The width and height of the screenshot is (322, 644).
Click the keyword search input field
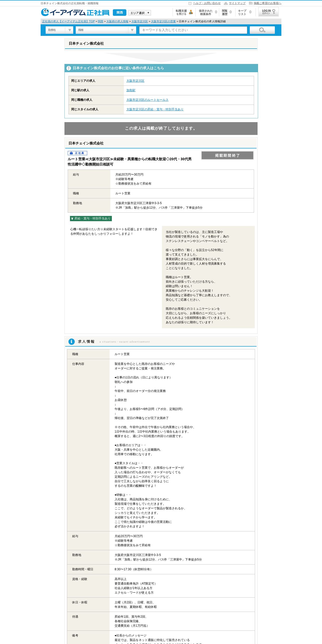tap(193, 30)
